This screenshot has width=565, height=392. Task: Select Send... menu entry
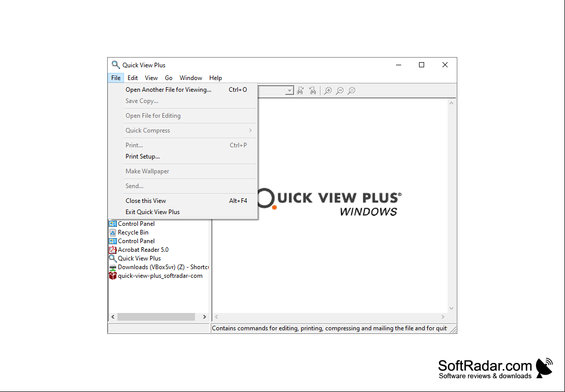click(x=183, y=186)
